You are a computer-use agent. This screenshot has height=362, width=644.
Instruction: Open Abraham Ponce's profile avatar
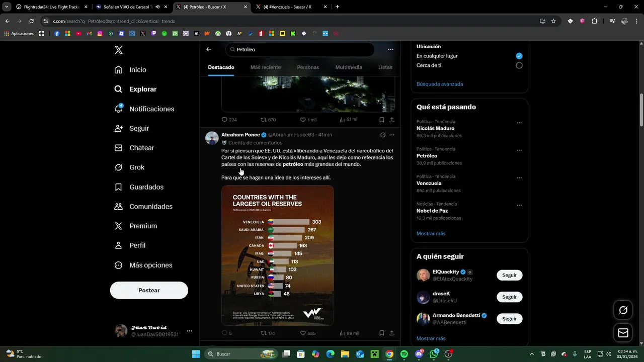coord(212,138)
